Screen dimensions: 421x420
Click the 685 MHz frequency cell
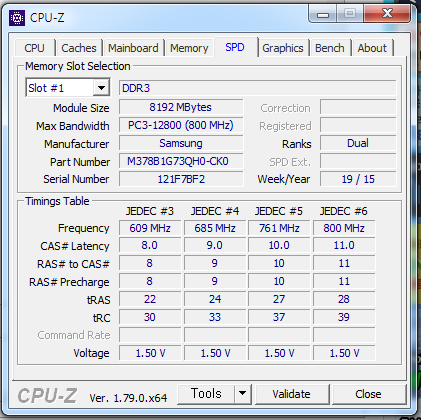click(x=215, y=228)
